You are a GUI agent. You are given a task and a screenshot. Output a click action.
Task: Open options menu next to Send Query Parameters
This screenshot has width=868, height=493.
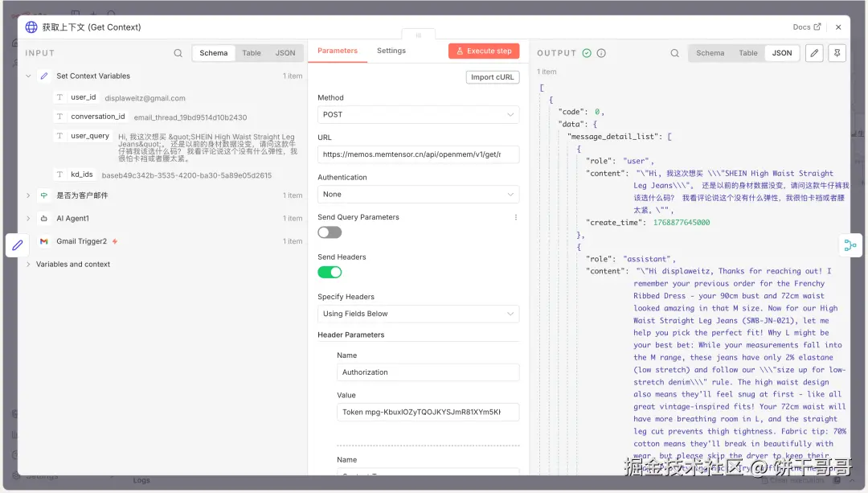(x=516, y=217)
